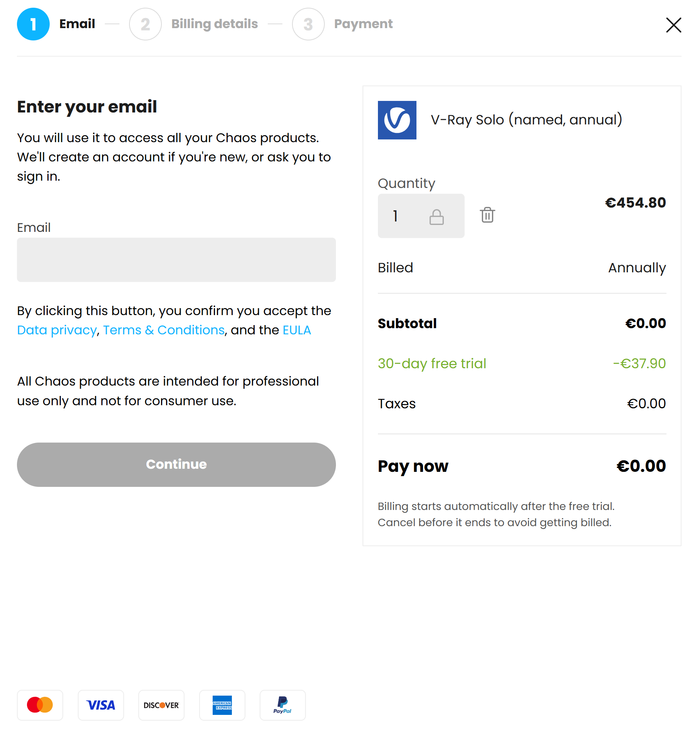Click the Visa payment icon
This screenshot has height=743, width=700.
[x=101, y=705]
